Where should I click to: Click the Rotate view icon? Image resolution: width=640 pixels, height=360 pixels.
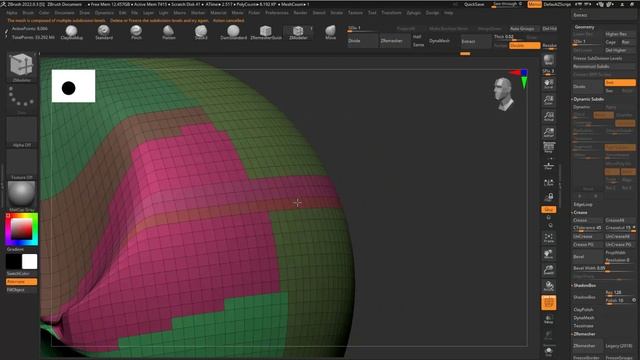549,286
